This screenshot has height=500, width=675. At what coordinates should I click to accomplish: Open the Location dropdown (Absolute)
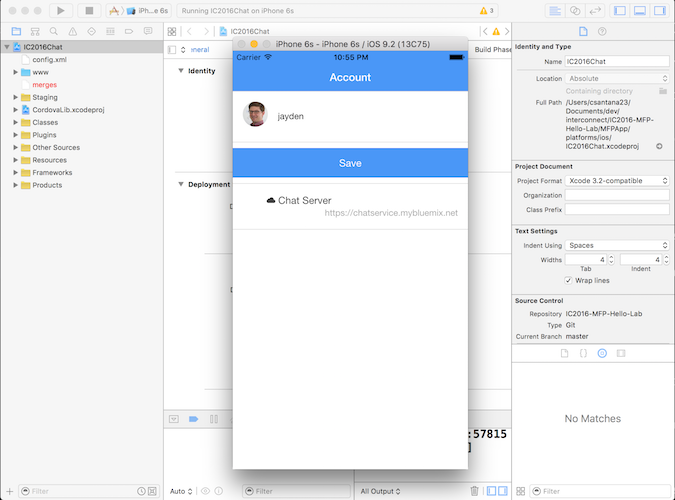[x=617, y=78]
